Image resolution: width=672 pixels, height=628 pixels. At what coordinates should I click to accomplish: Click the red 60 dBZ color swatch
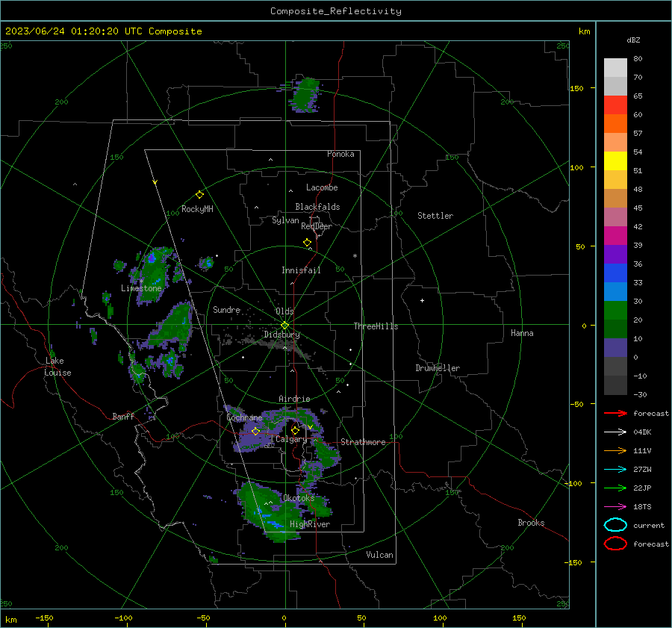[615, 105]
